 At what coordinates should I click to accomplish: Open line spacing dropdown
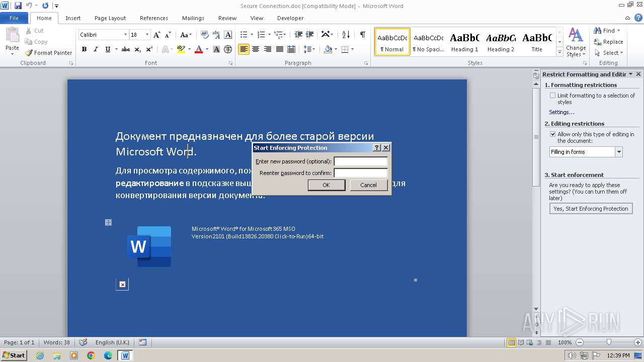(x=310, y=49)
